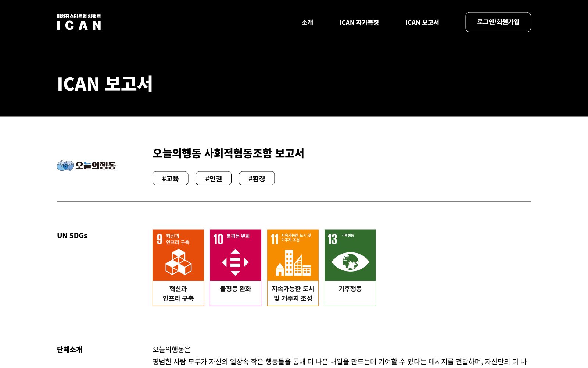Click the SDG 11 city buildings icon
Image resolution: width=588 pixels, height=368 pixels.
293,262
